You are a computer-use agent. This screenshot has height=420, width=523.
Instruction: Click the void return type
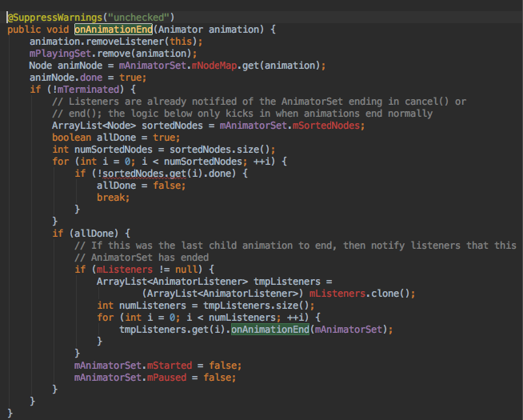tap(58, 30)
